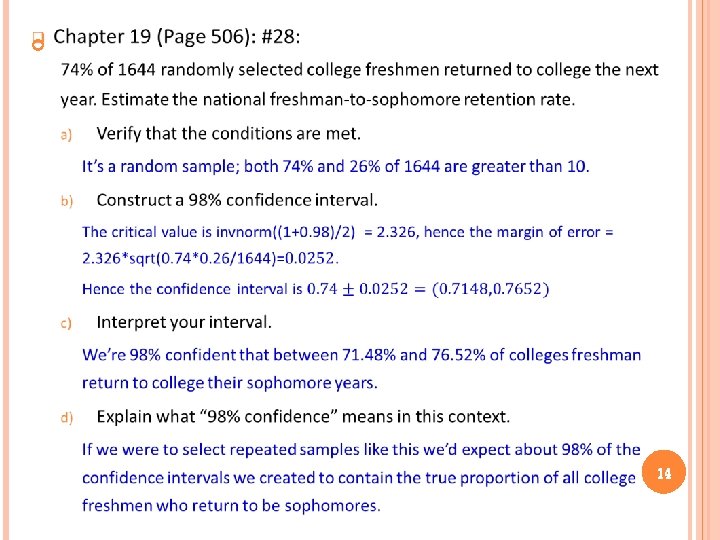This screenshot has height=540, width=720.
Task: Click the 'b)' list marker
Action: (66, 201)
